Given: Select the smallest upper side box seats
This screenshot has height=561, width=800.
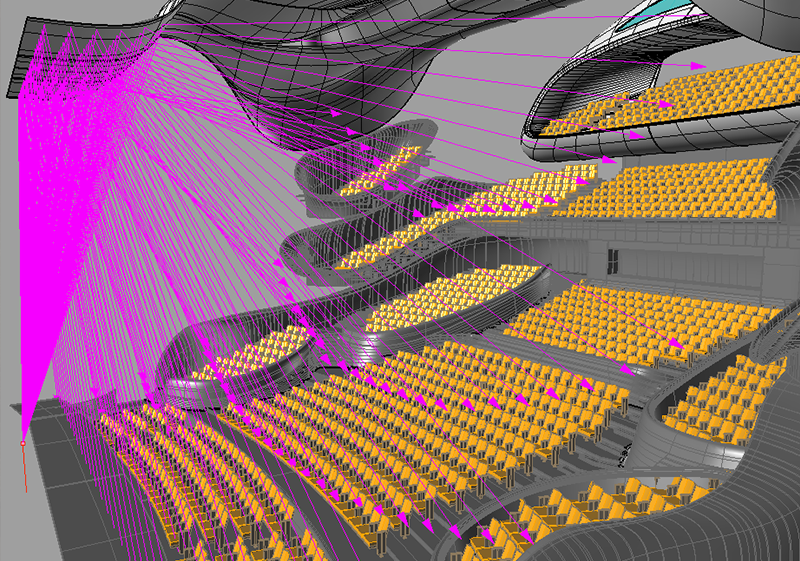Looking at the screenshot, I should tap(385, 165).
